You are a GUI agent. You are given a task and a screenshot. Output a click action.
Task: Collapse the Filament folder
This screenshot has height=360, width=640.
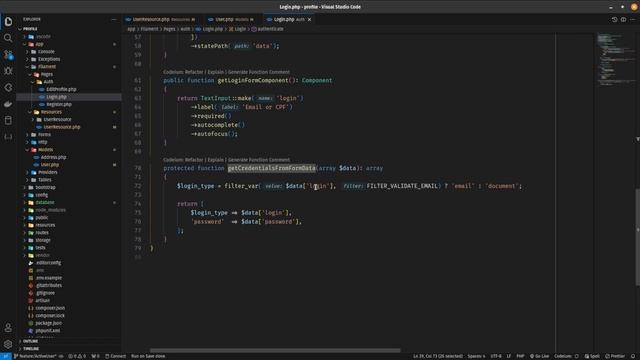[x=47, y=67]
